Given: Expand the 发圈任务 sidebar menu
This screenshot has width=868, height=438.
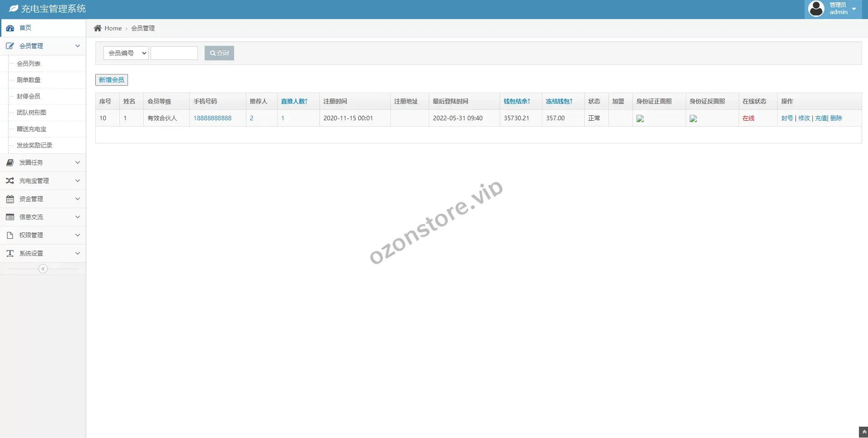Looking at the screenshot, I should [x=43, y=162].
